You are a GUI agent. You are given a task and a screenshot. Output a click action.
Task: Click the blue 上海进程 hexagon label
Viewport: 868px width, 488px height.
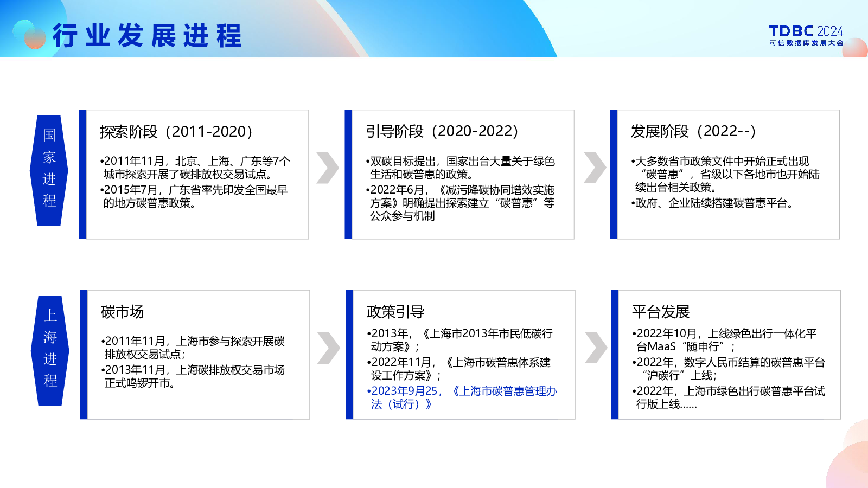tap(50, 350)
